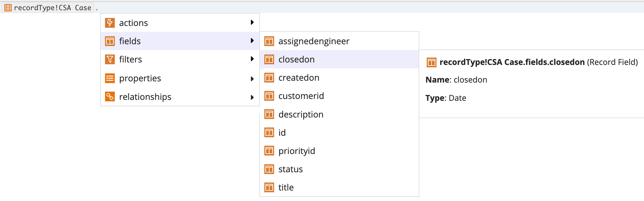Expand the filters submenu arrow
Image resolution: width=644 pixels, height=201 pixels.
252,59
